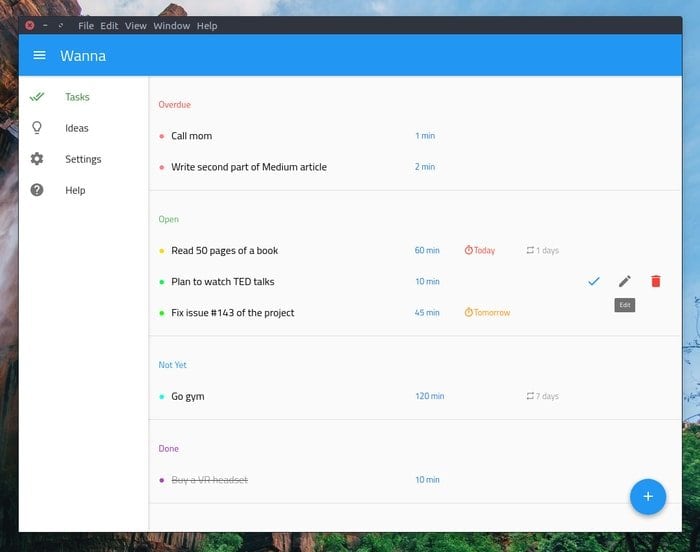The image size is (700, 552).
Task: Click the repeat icon on Go gym
Action: (530, 396)
